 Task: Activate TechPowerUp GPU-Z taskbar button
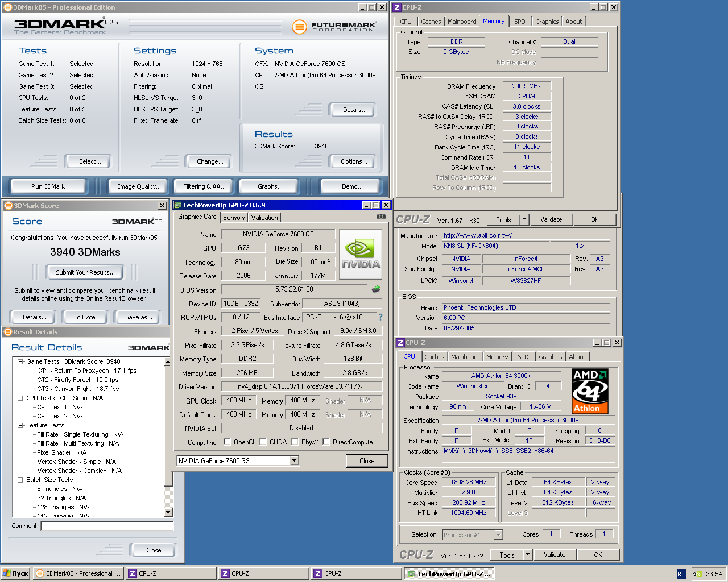coord(449,574)
